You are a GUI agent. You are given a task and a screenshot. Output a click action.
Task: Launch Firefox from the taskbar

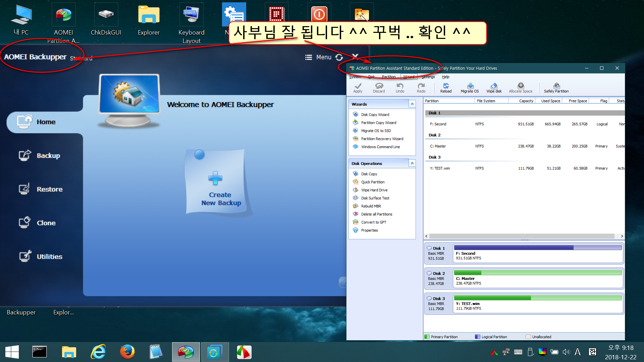tap(127, 352)
